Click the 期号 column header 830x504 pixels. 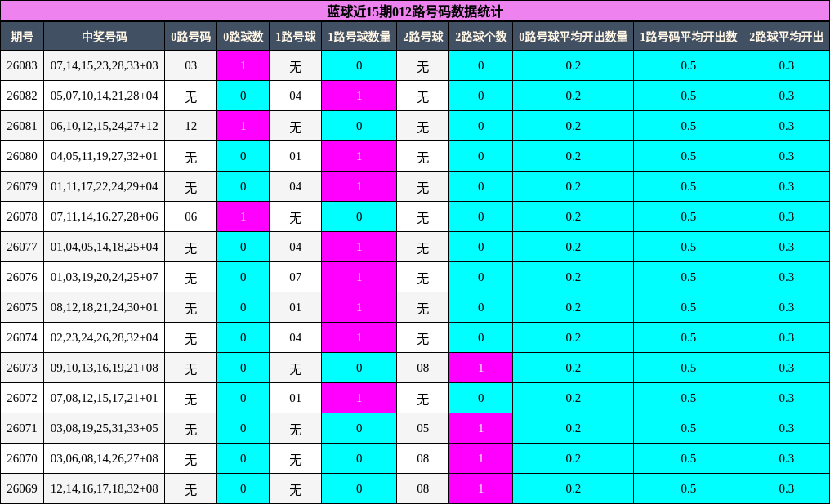(22, 37)
